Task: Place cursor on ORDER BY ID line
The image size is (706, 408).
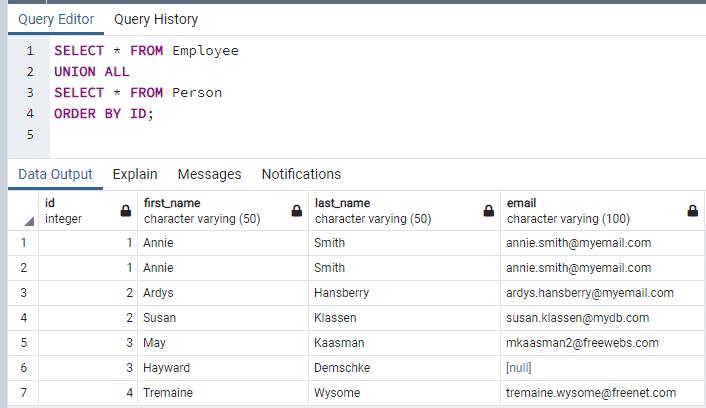Action: point(104,114)
